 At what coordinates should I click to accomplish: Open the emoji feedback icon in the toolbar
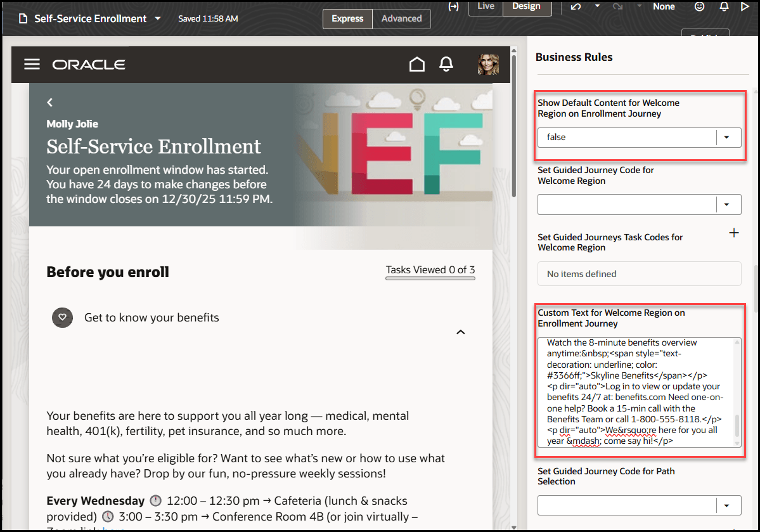point(699,6)
